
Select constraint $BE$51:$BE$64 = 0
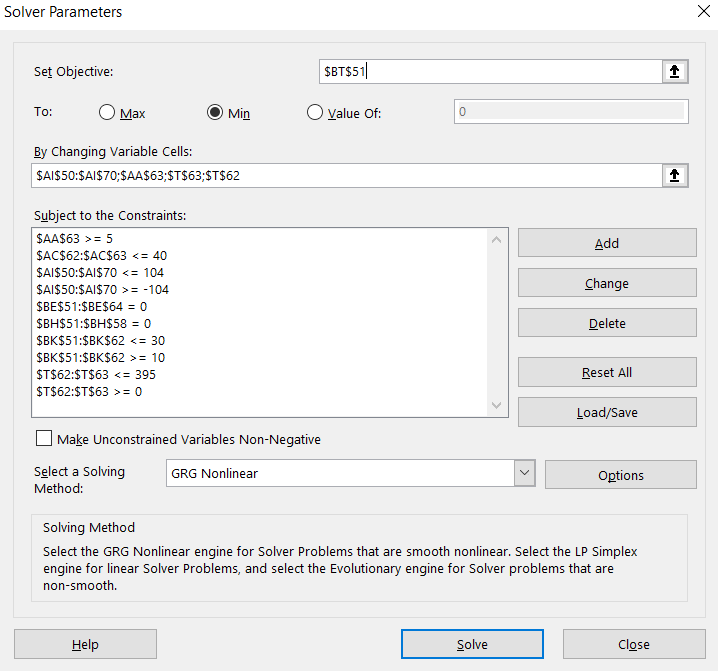click(92, 306)
